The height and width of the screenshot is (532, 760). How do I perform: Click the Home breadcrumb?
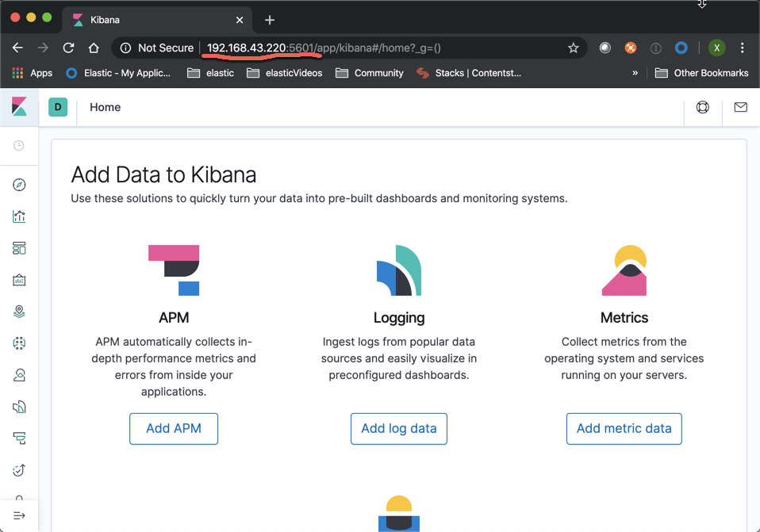click(x=106, y=107)
